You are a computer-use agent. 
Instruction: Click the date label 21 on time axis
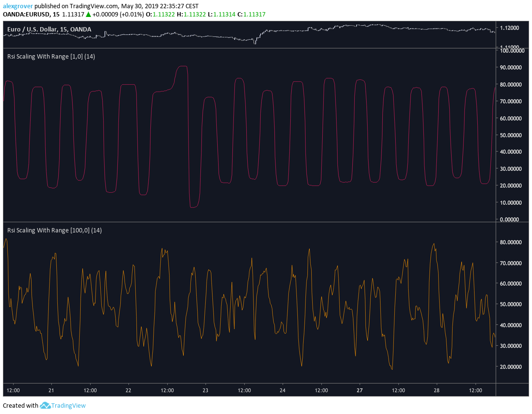click(x=51, y=390)
